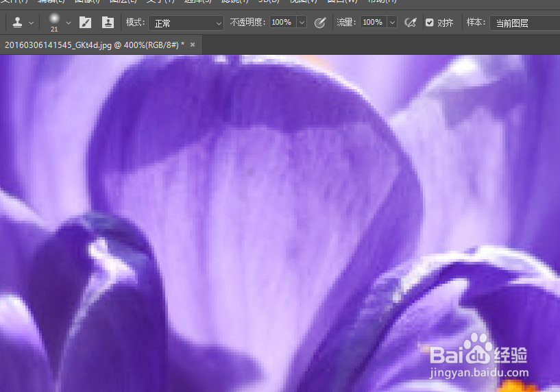This screenshot has height=392, width=560.
Task: Click the 流量 100% value field
Action: [373, 22]
